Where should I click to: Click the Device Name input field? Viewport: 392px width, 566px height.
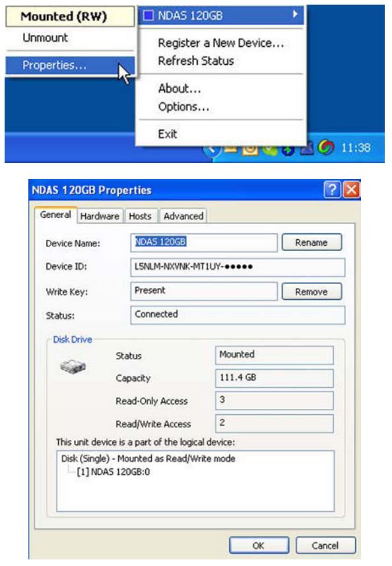coord(204,242)
